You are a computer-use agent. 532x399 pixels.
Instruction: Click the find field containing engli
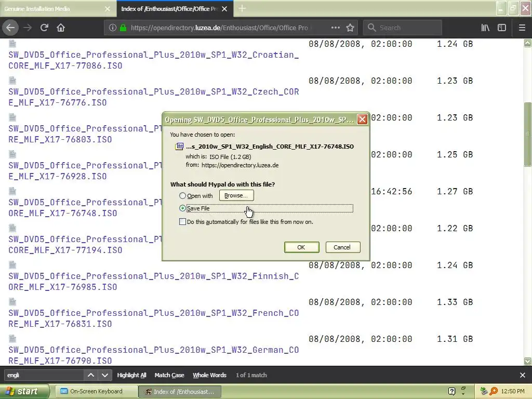(44, 375)
